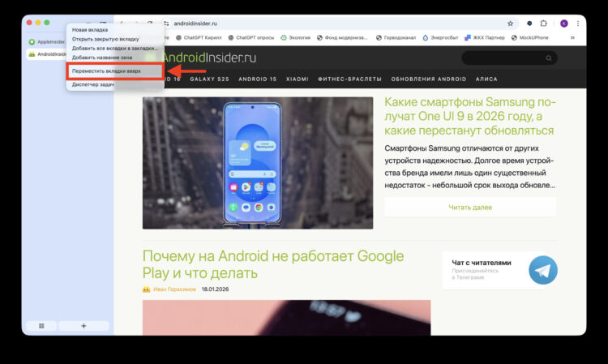Open site info icon in address bar

coord(166,24)
